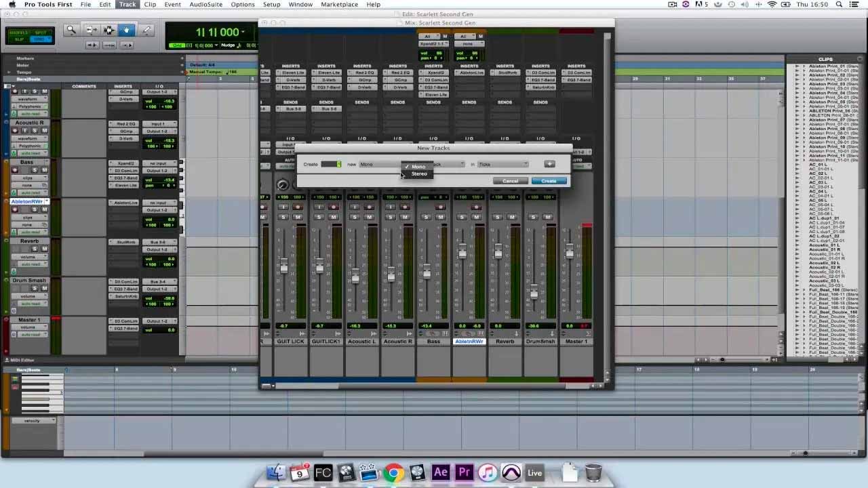Click Cancel in New Tracks dialog
The width and height of the screenshot is (868, 488).
point(510,181)
